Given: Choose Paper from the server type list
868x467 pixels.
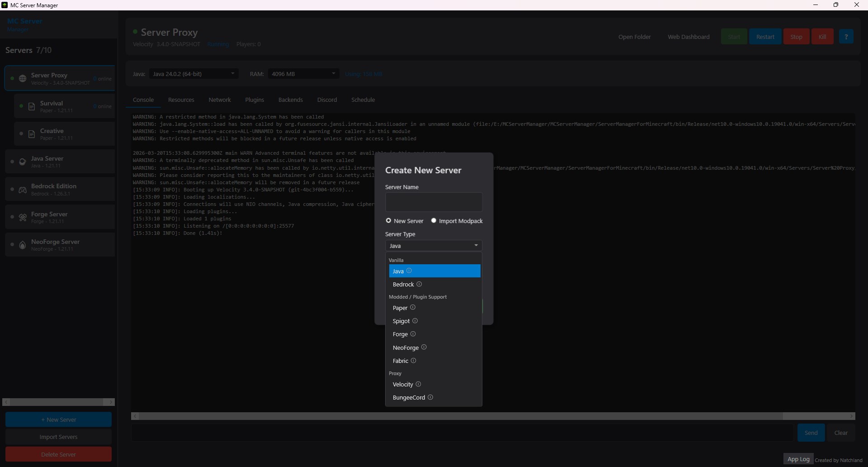Looking at the screenshot, I should coord(434,308).
